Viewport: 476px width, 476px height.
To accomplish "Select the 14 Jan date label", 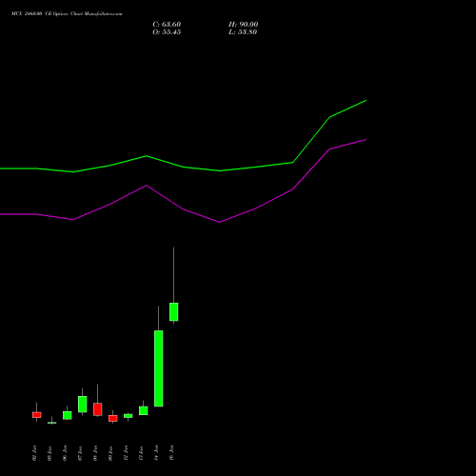I will pos(156,453).
